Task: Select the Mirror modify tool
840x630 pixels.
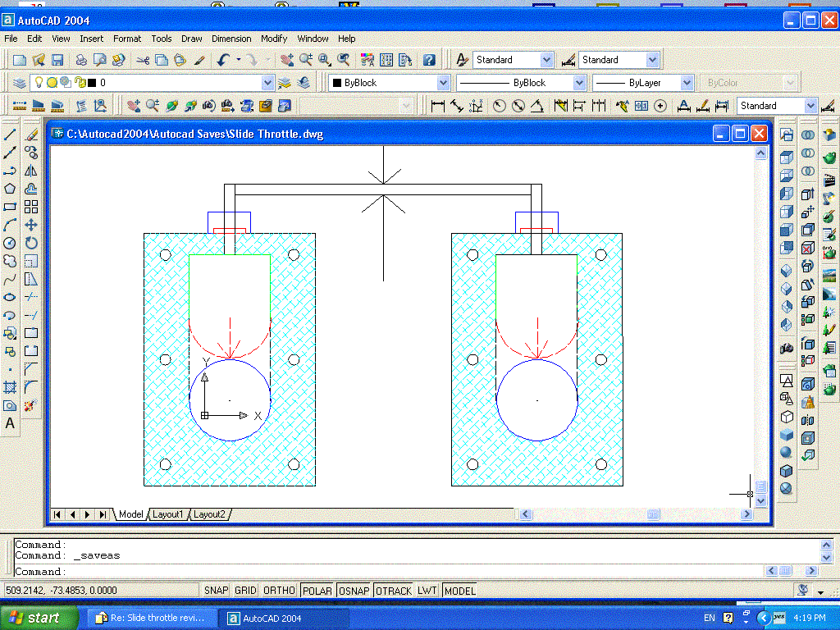Action: pos(31,171)
